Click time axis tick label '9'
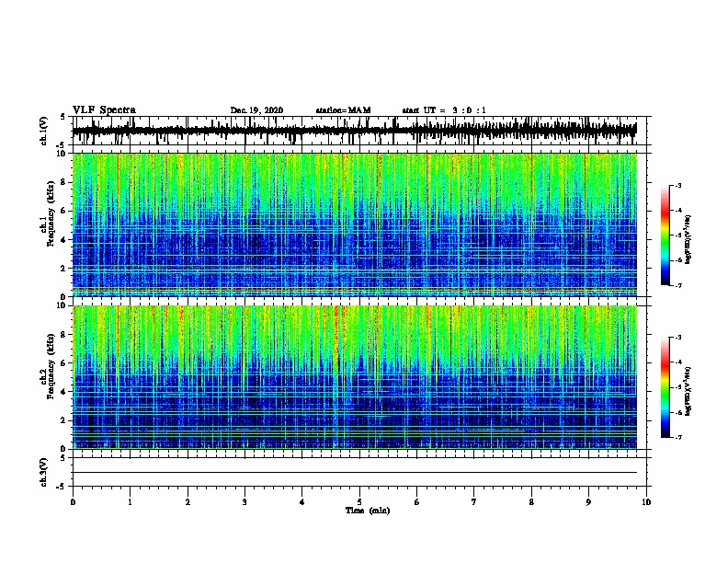This screenshot has width=728, height=563. (588, 502)
